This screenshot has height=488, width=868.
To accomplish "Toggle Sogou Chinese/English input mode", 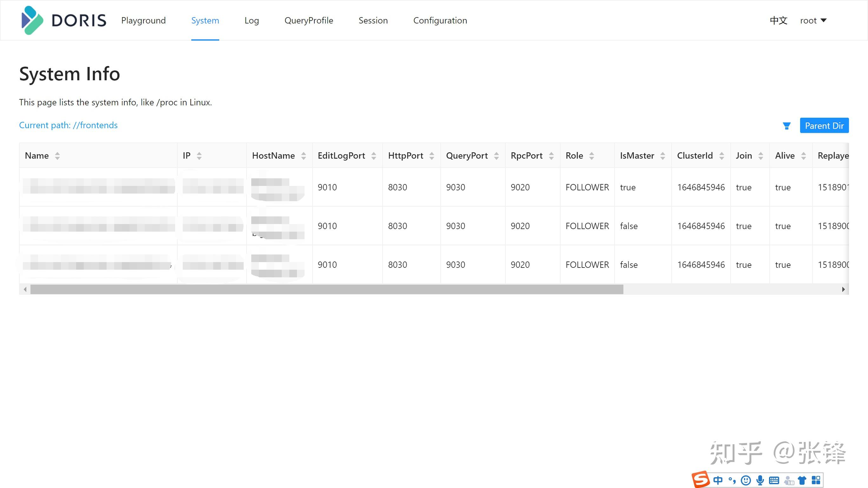I will 718,480.
